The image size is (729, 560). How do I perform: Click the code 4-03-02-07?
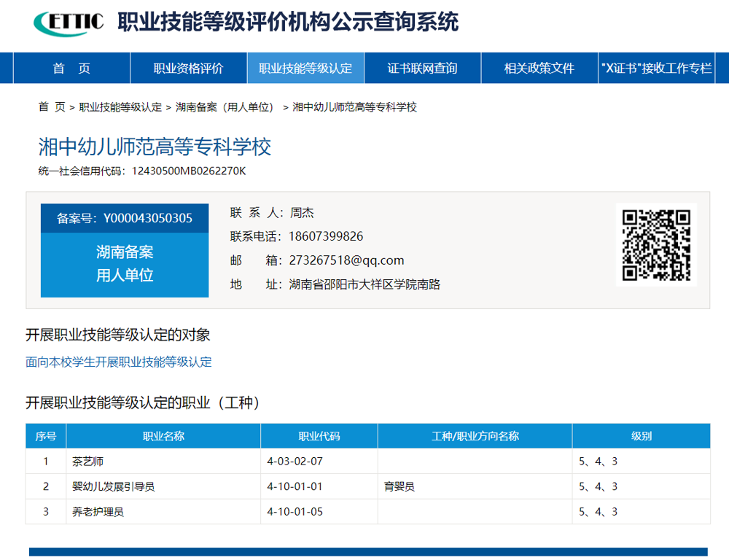click(295, 462)
